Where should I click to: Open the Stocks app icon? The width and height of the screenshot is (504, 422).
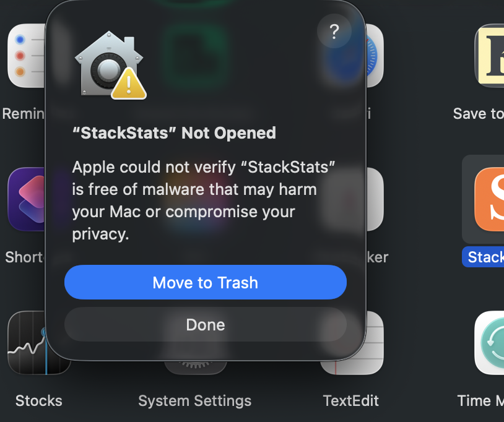click(38, 343)
